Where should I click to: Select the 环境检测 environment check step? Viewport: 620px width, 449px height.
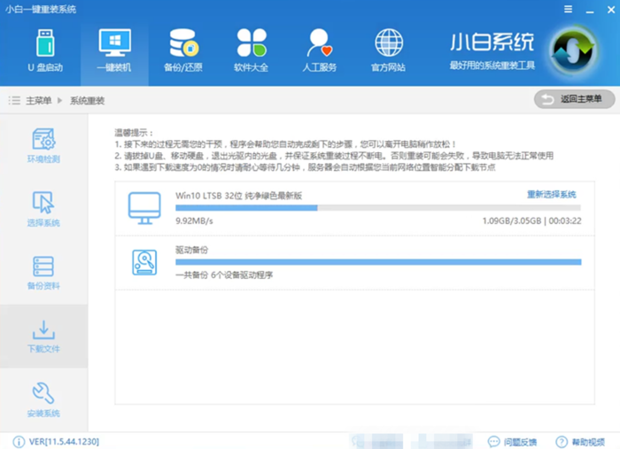point(43,145)
